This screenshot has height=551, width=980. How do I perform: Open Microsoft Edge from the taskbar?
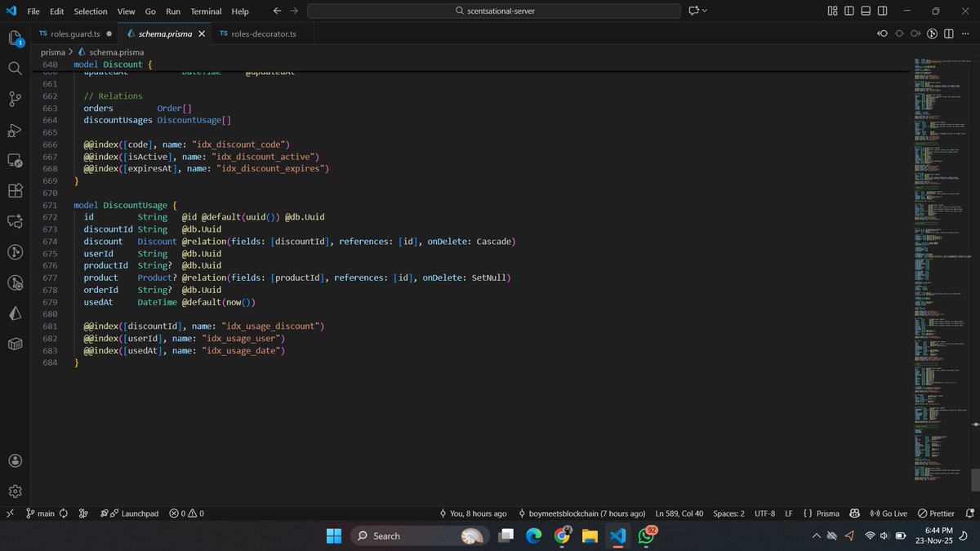tap(533, 535)
